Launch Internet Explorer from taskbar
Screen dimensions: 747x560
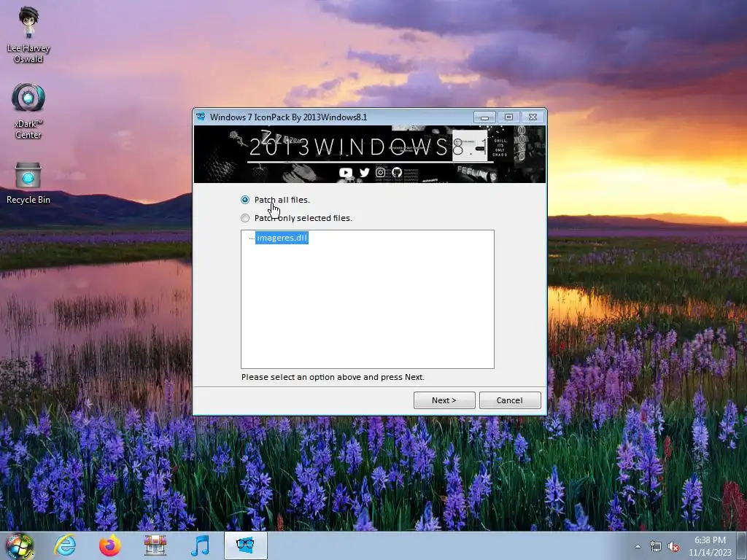65,545
